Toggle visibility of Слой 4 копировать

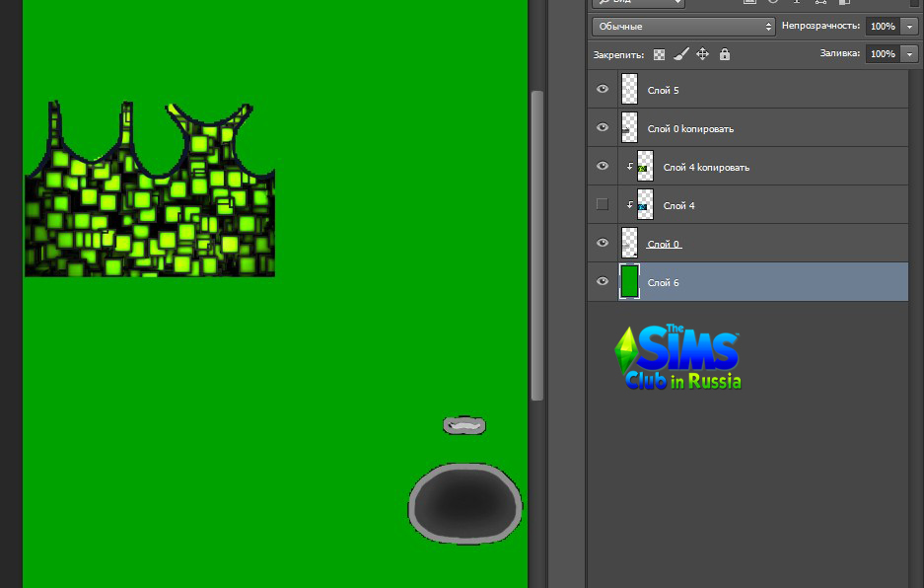pos(603,167)
